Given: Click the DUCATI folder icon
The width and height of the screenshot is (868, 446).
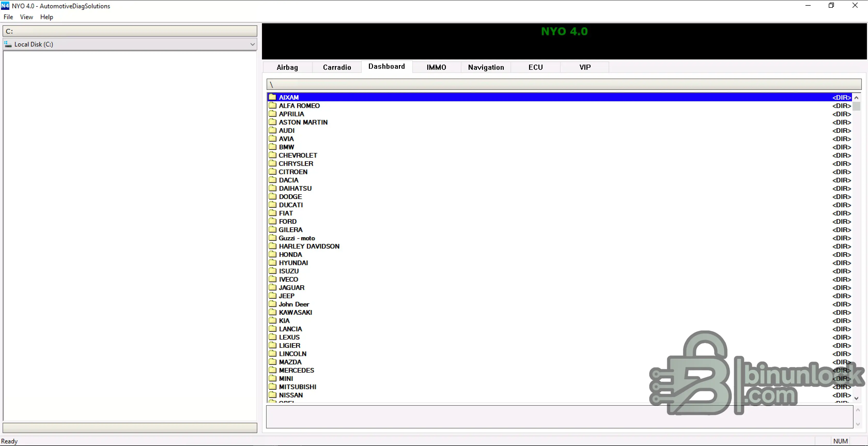Looking at the screenshot, I should pyautogui.click(x=272, y=205).
